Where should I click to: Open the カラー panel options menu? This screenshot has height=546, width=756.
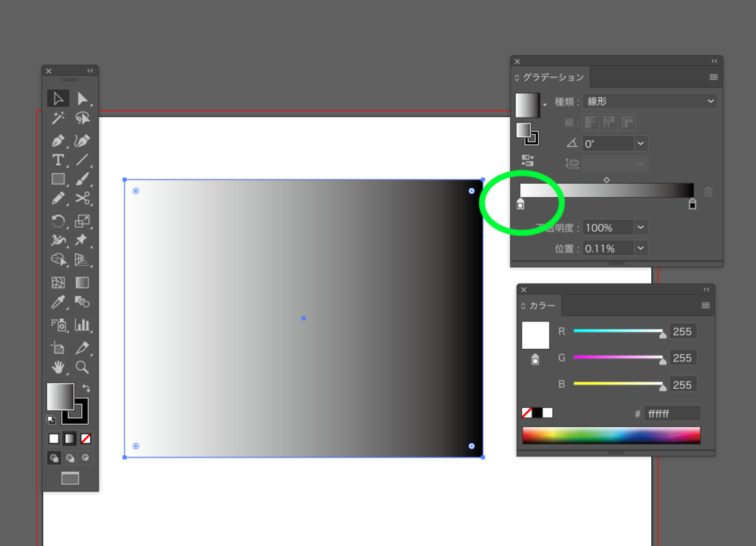tap(705, 305)
